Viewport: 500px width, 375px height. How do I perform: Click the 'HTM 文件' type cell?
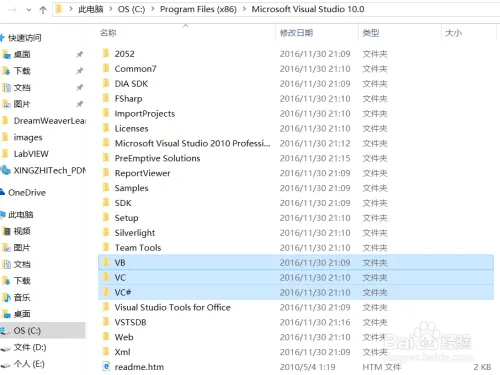tap(382, 367)
